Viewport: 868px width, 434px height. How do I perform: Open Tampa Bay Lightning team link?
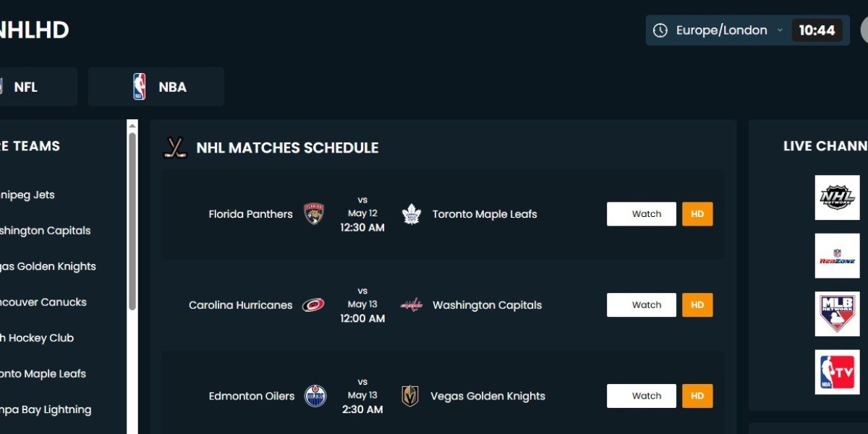(46, 409)
